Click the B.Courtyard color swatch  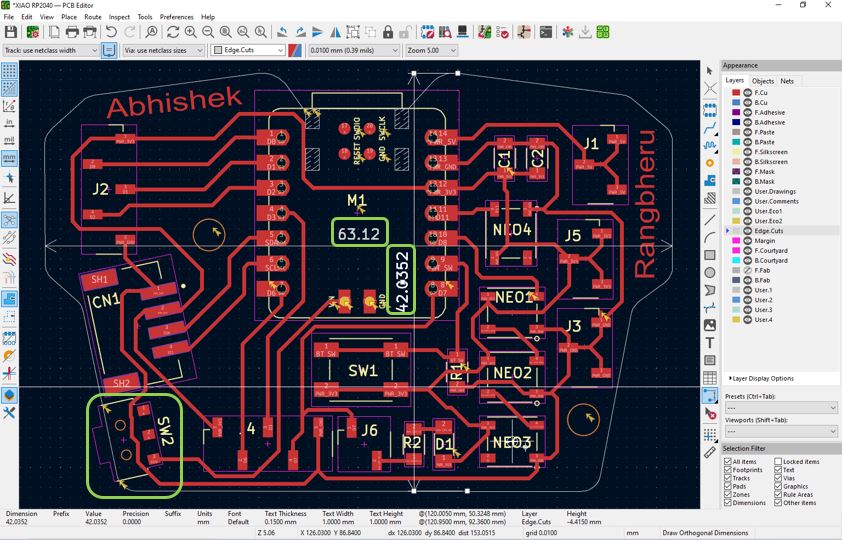[736, 260]
